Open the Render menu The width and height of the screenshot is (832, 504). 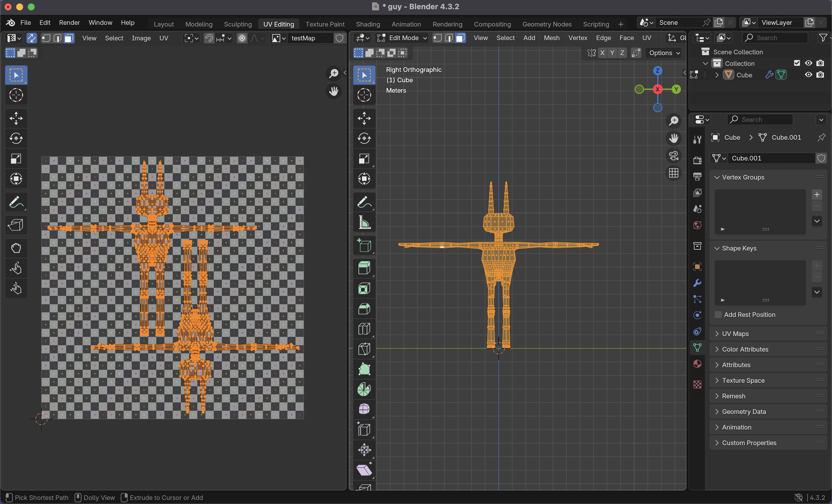(69, 23)
